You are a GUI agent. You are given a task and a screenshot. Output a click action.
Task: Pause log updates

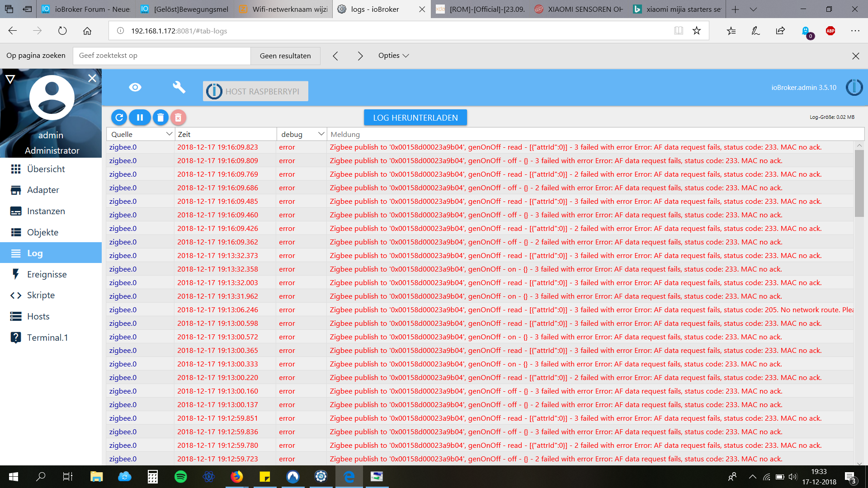(x=140, y=117)
